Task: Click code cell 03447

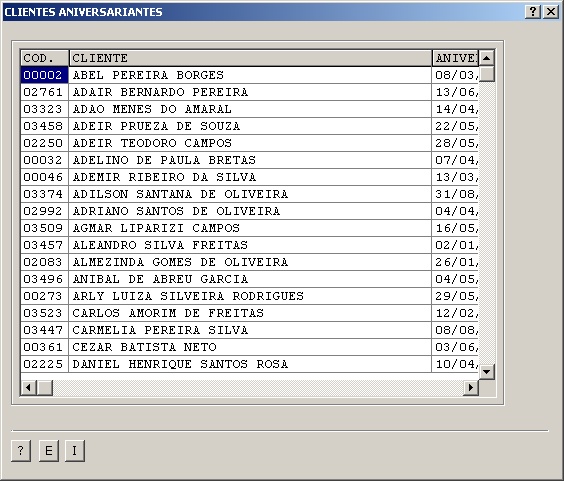Action: tap(45, 330)
